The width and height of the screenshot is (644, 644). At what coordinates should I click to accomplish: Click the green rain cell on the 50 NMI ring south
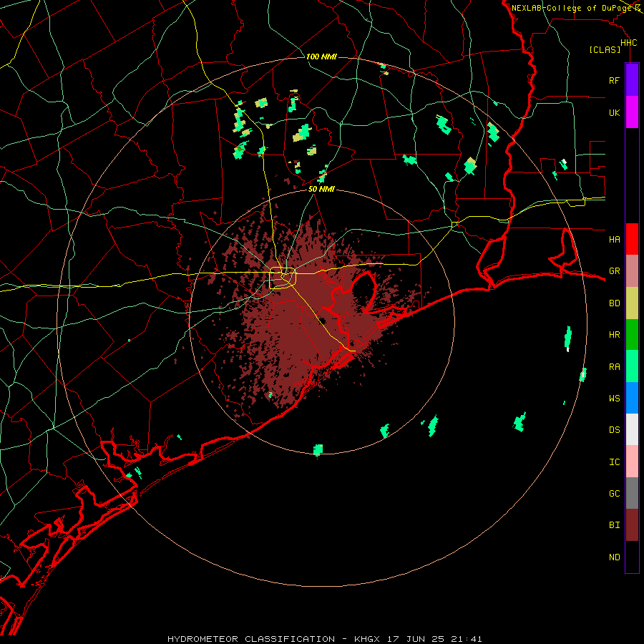[318, 450]
